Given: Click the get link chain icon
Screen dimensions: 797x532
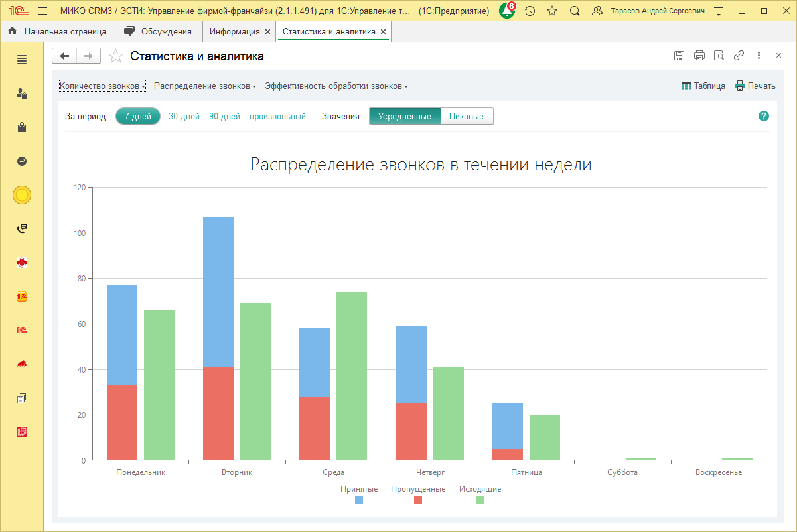Looking at the screenshot, I should pyautogui.click(x=739, y=56).
